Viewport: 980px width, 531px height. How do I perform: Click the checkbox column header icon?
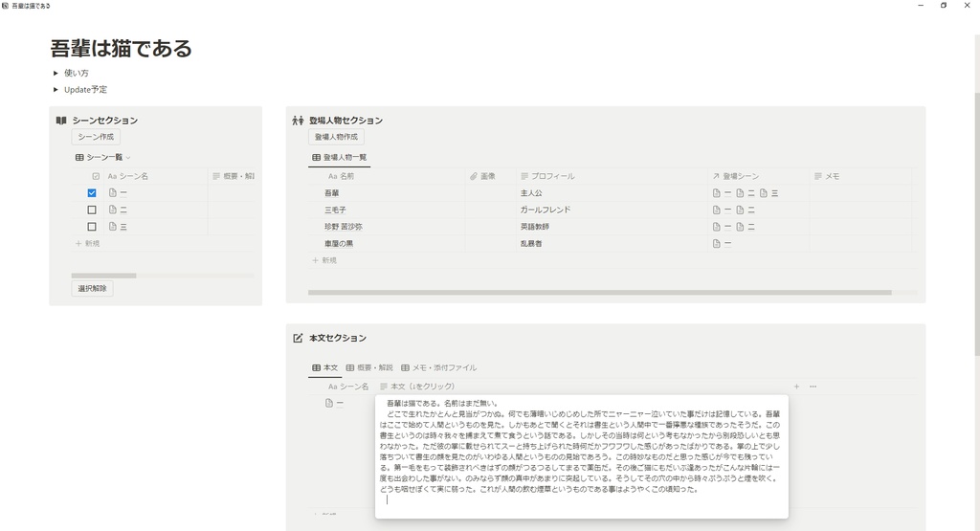tap(96, 176)
